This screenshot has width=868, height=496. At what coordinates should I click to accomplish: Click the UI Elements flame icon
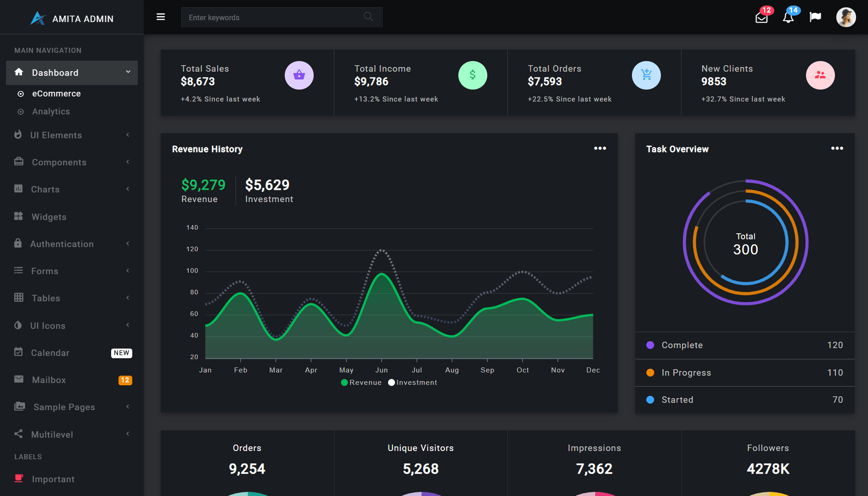pyautogui.click(x=18, y=135)
